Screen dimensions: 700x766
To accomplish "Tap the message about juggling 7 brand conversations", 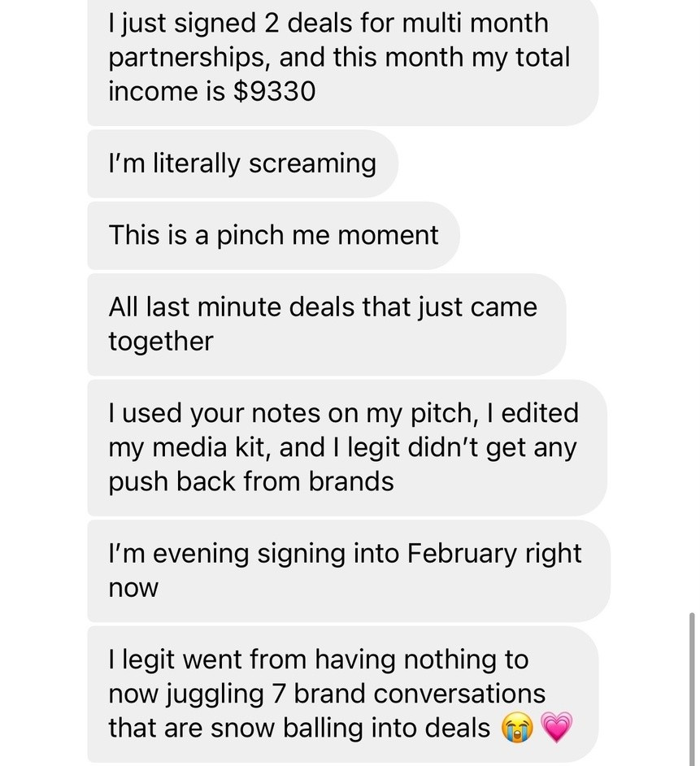I will [343, 694].
